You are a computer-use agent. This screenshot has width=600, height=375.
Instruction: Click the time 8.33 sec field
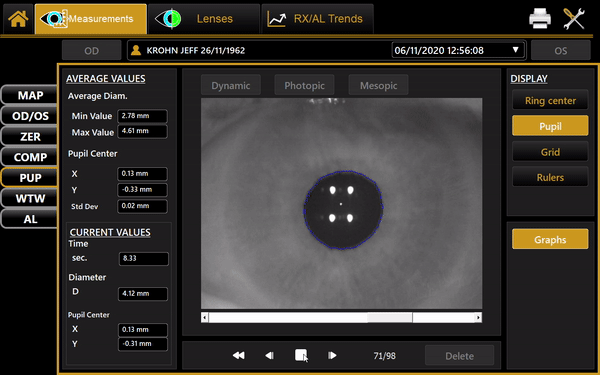(143, 258)
